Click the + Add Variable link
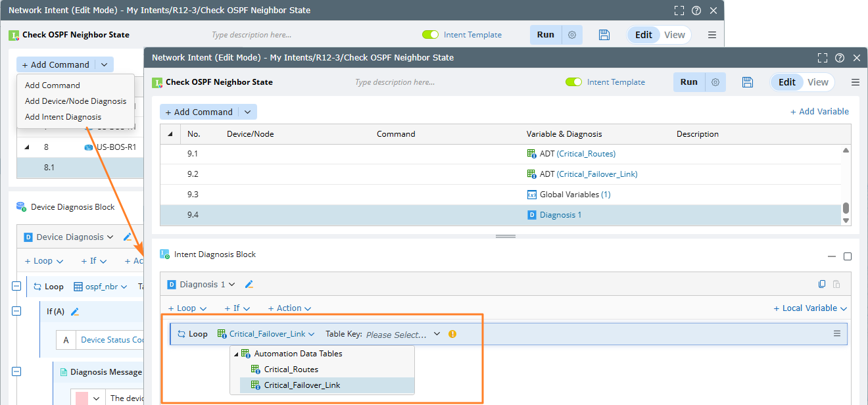 pos(819,112)
